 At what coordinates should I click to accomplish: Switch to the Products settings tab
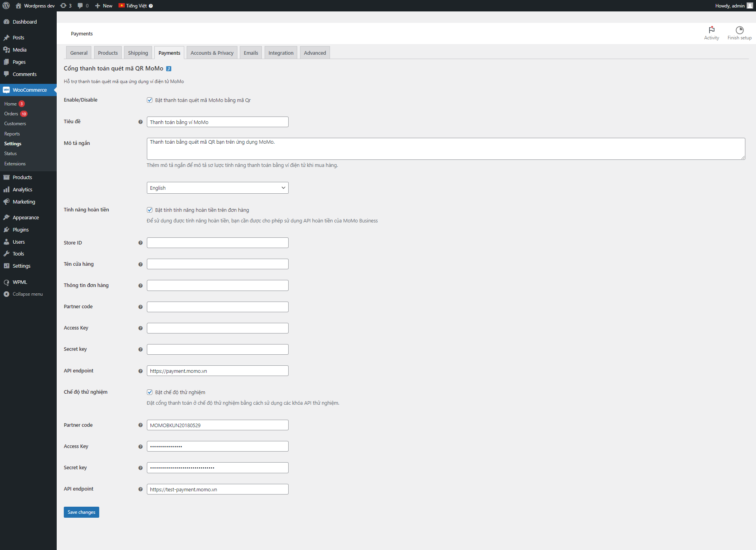coord(108,53)
